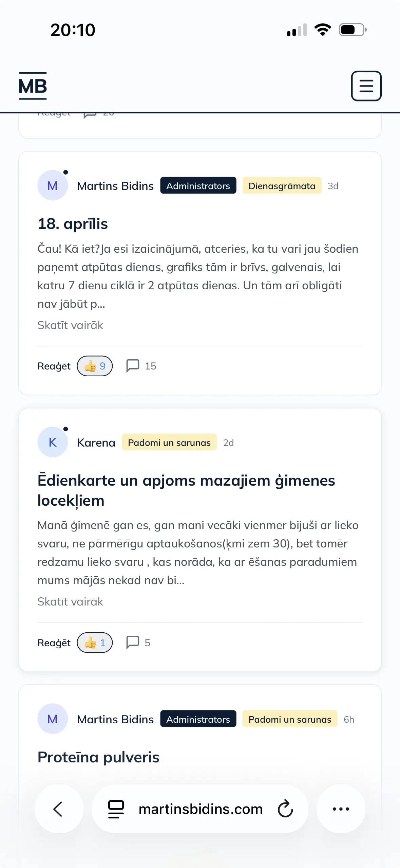The height and width of the screenshot is (868, 400).
Task: Open the hamburger menu in header
Action: tap(366, 86)
